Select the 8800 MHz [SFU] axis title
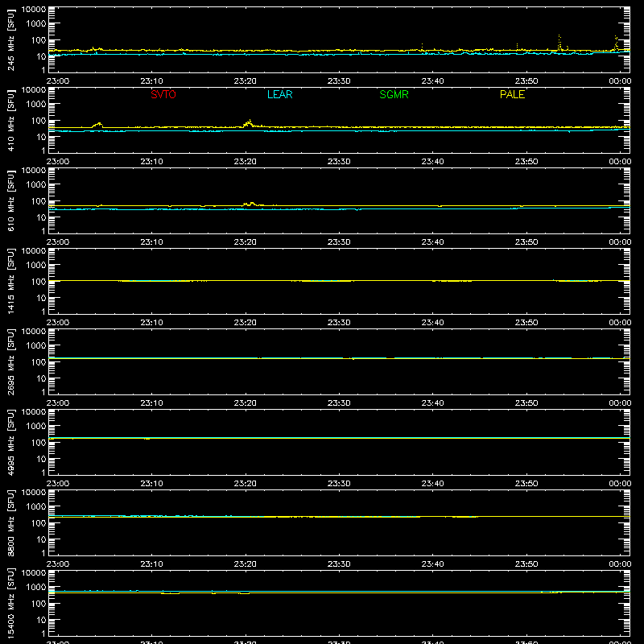This screenshot has width=644, height=644. pos(10,522)
